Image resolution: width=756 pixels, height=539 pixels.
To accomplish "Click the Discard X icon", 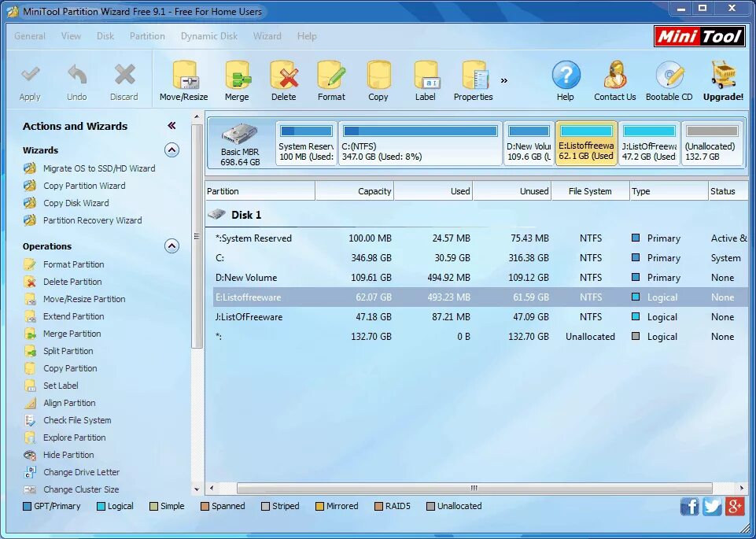I will click(124, 76).
